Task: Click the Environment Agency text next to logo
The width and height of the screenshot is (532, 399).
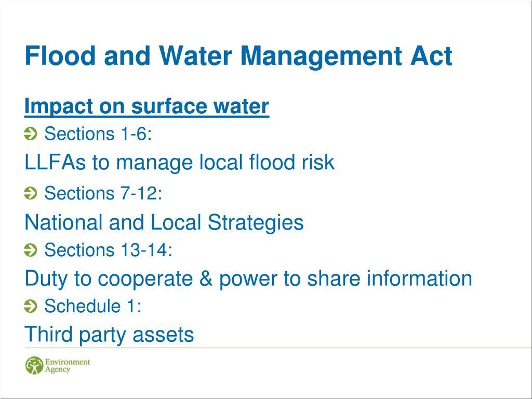Action: pos(68,366)
